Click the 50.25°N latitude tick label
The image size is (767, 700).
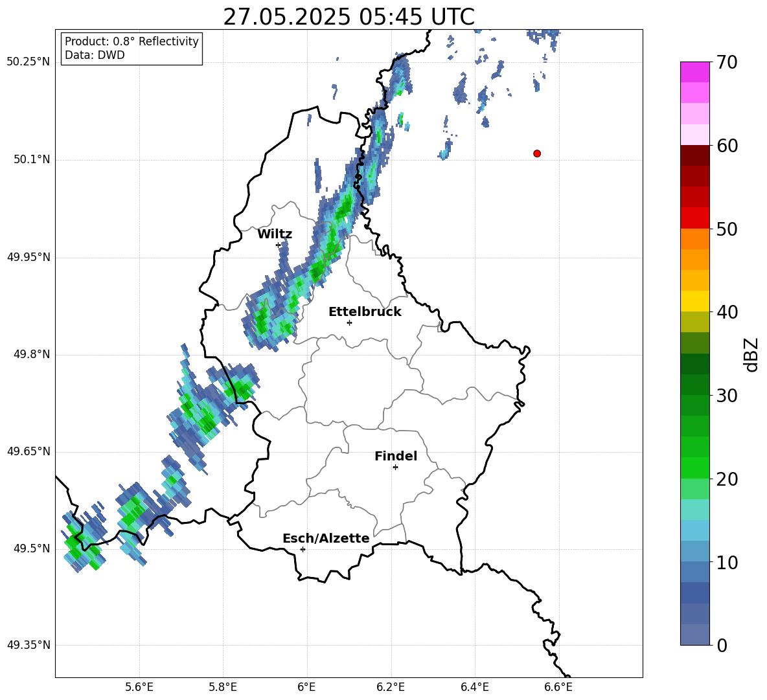pyautogui.click(x=29, y=62)
